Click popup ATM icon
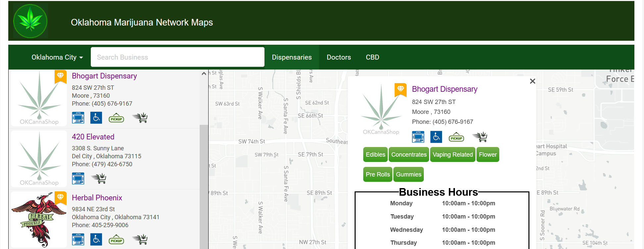Screen dimensions: 644x249 418,137
